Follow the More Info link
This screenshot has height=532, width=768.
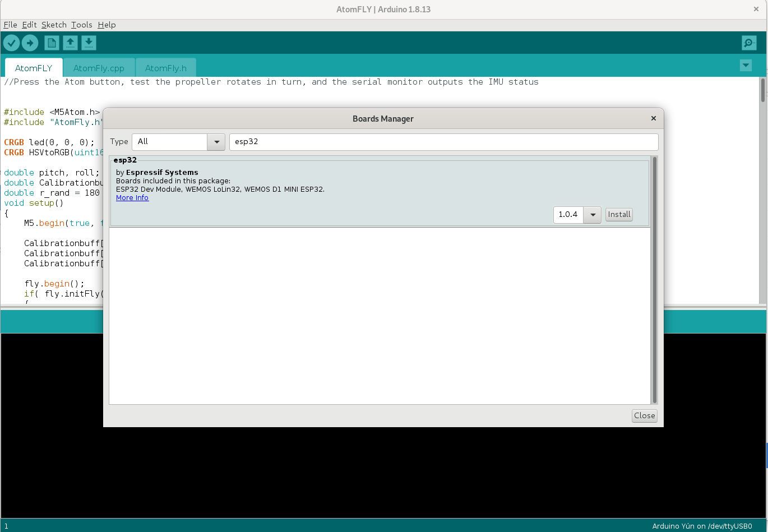[x=132, y=198]
